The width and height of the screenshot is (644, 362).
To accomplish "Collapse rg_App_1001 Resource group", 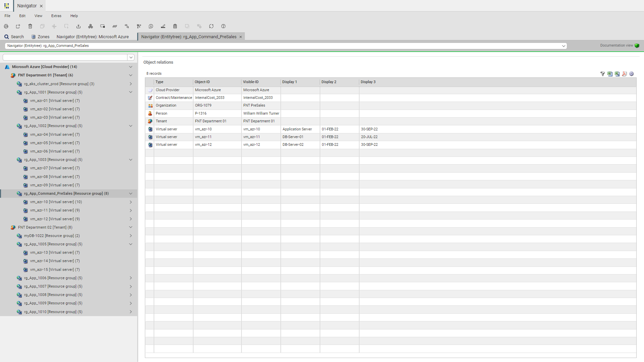I will pyautogui.click(x=131, y=92).
